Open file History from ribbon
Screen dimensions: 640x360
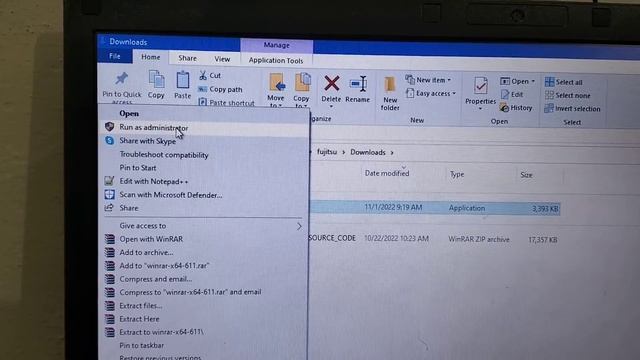pos(516,108)
